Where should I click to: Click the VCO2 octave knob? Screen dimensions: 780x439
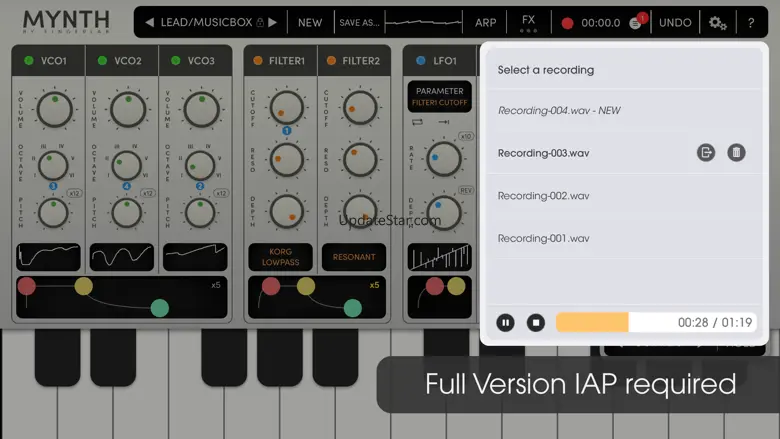click(126, 166)
